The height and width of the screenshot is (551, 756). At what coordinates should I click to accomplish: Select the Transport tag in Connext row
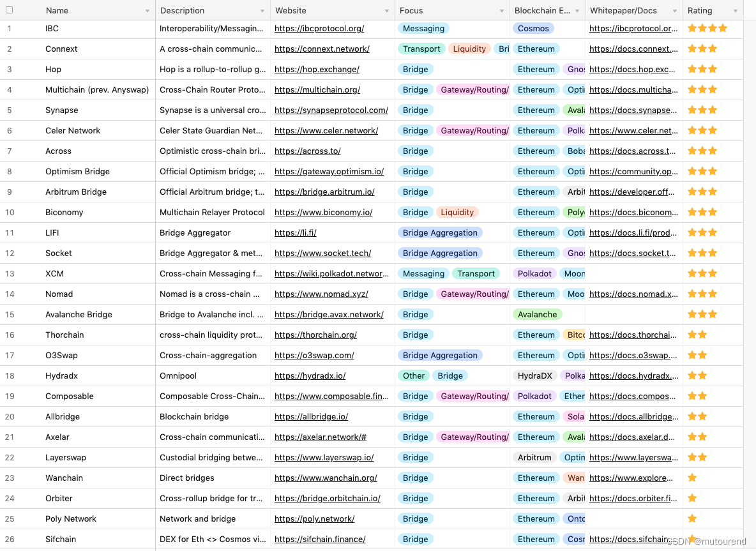[x=421, y=49]
